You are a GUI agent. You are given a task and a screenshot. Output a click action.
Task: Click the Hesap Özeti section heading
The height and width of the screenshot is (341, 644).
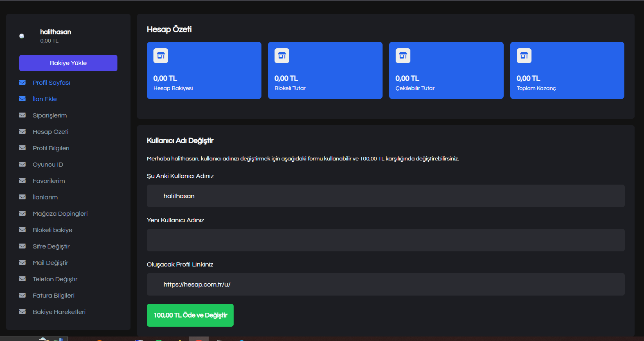click(169, 29)
